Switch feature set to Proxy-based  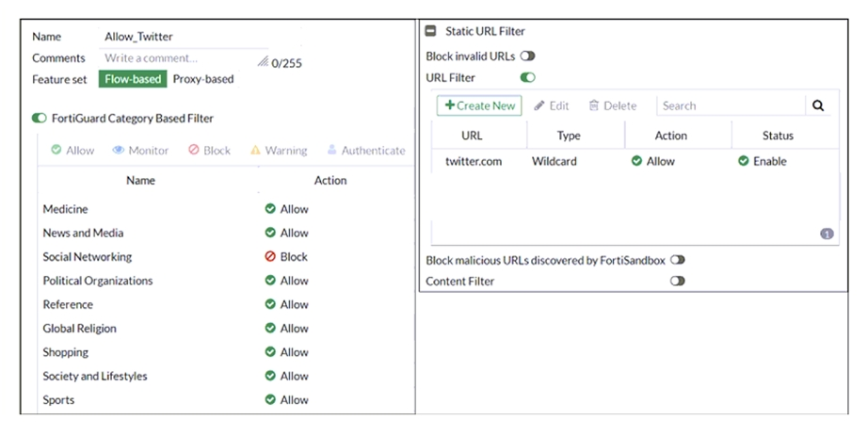tap(203, 79)
